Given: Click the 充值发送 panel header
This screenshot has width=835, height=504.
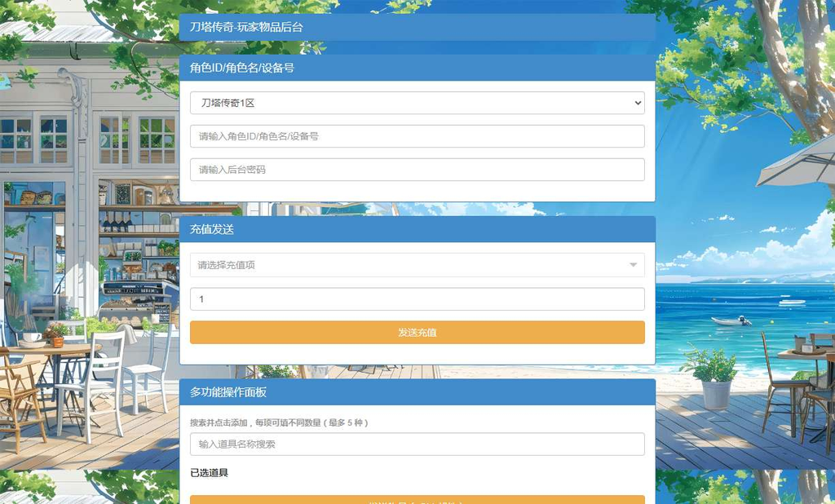Looking at the screenshot, I should [x=417, y=229].
